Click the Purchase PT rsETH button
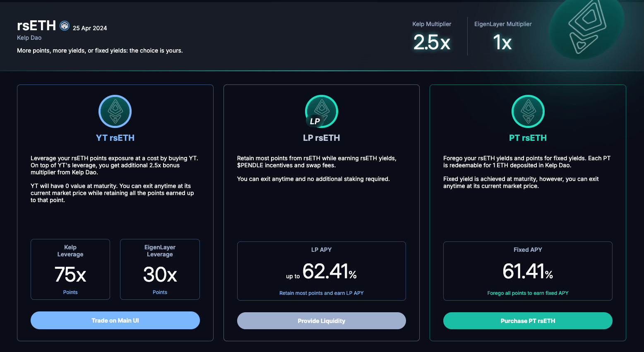 click(x=528, y=321)
